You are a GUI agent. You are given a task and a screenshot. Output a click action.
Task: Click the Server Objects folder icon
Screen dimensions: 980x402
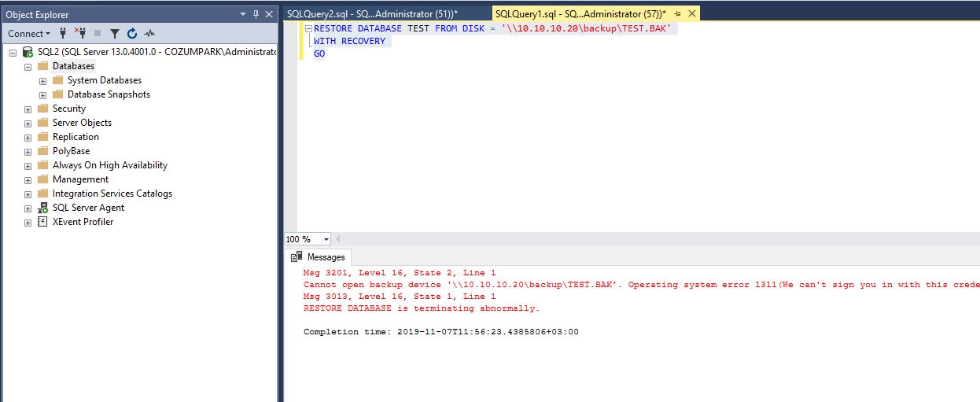(43, 123)
